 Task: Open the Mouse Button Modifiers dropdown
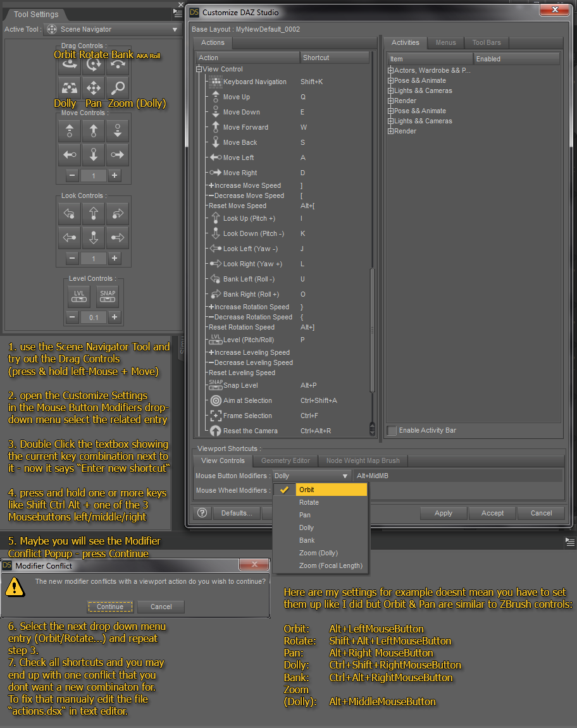[x=311, y=476]
